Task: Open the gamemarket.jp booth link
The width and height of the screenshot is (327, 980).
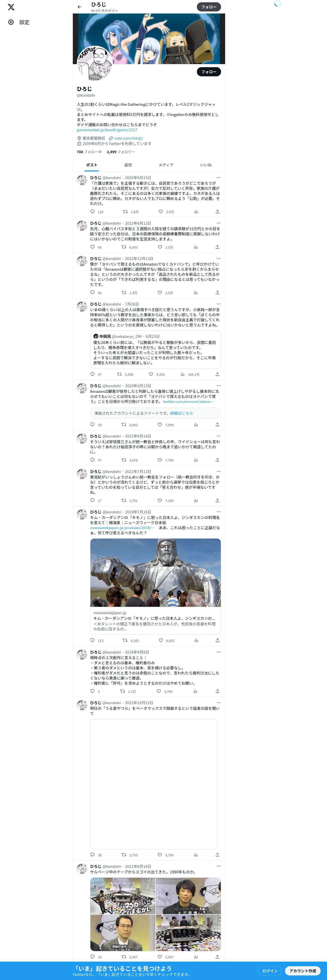Action: (x=107, y=130)
